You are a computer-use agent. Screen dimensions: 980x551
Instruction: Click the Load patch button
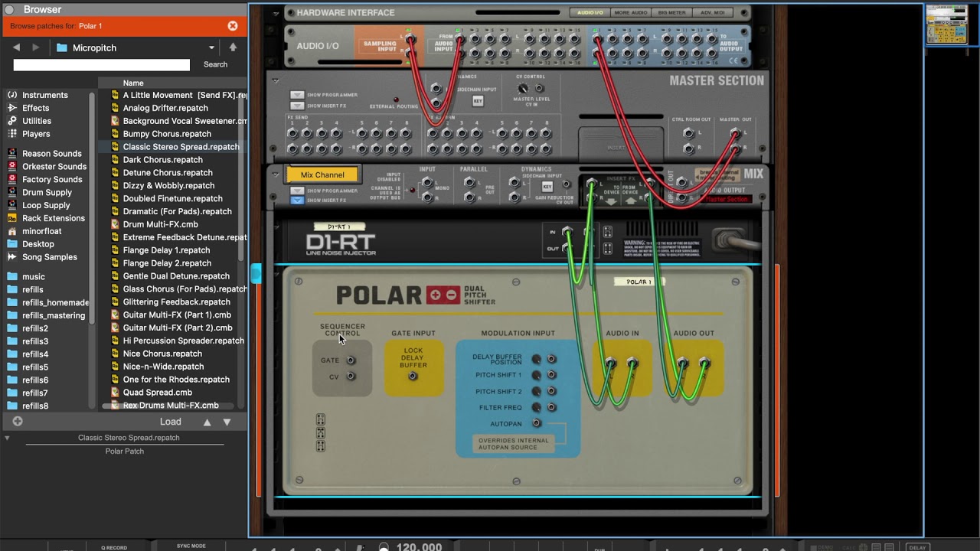pos(171,422)
